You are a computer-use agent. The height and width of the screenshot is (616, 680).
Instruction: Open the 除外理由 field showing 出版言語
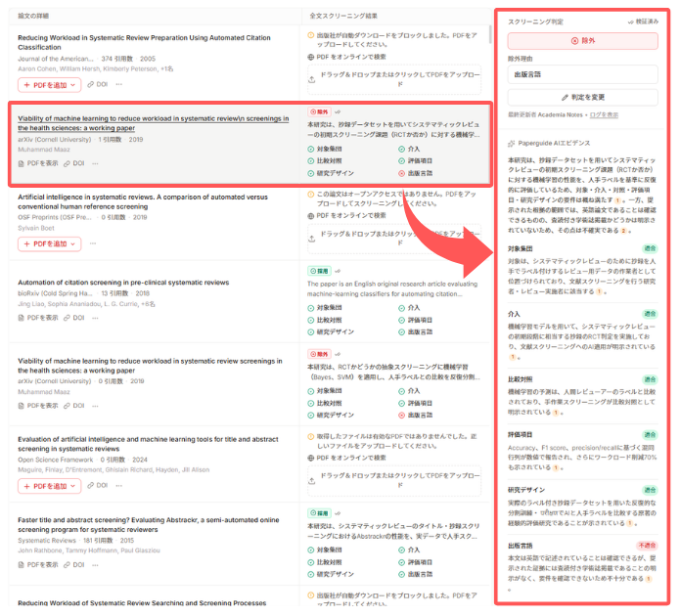click(582, 74)
